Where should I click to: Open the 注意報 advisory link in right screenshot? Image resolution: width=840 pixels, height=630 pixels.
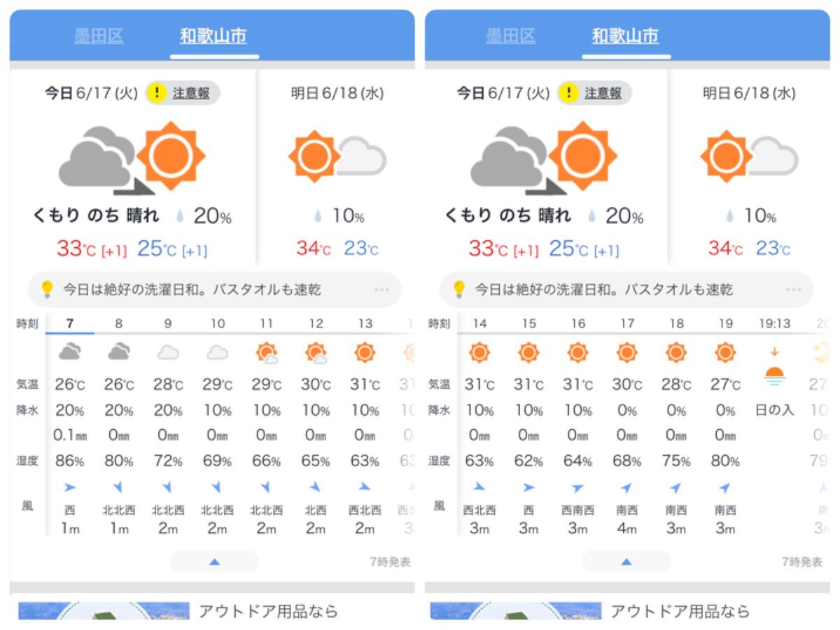pyautogui.click(x=603, y=93)
